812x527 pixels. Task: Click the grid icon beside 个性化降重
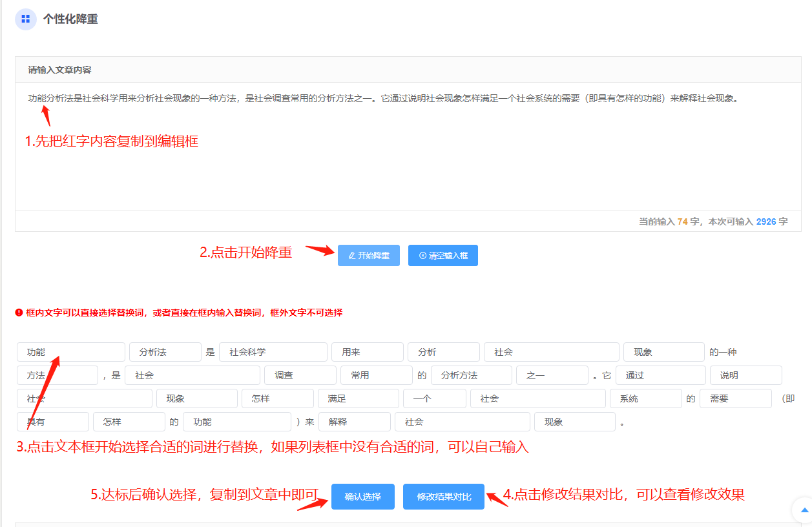(25, 19)
